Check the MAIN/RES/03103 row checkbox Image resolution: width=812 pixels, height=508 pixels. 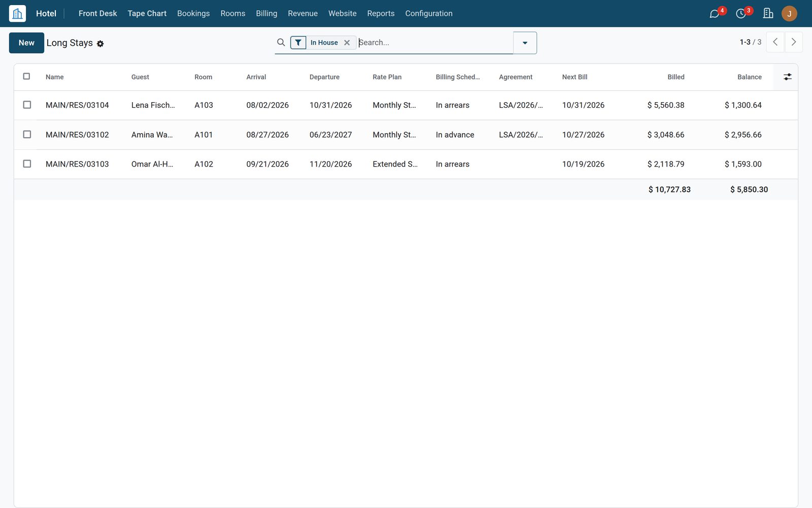click(x=27, y=164)
